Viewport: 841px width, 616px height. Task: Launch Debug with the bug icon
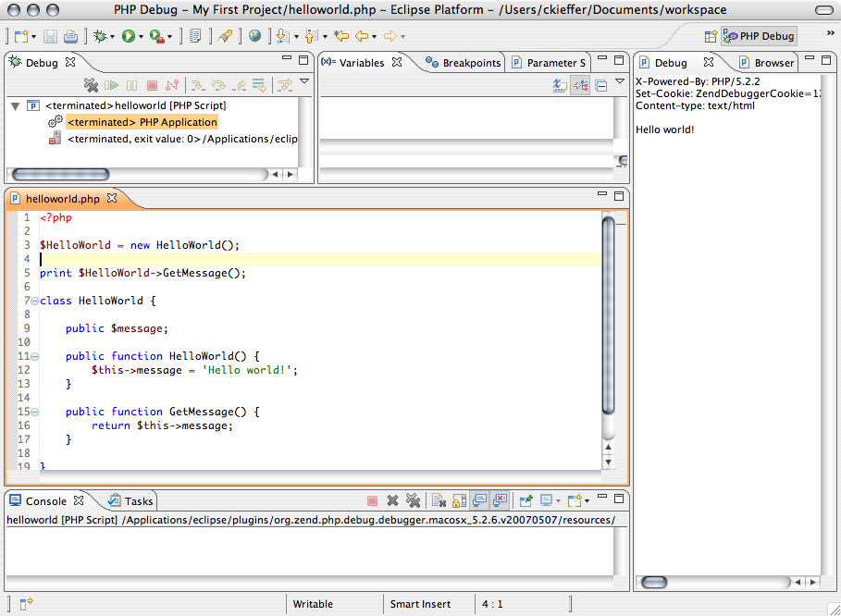point(100,36)
